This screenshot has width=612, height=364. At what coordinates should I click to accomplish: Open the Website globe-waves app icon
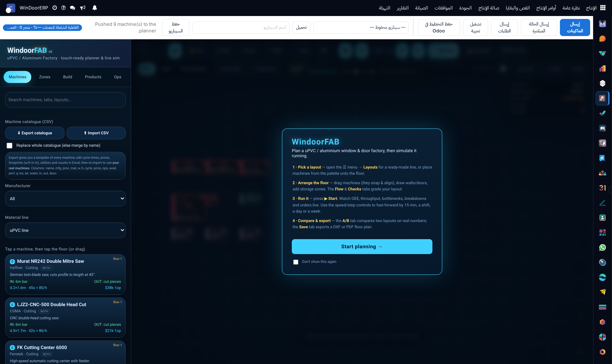(602, 277)
